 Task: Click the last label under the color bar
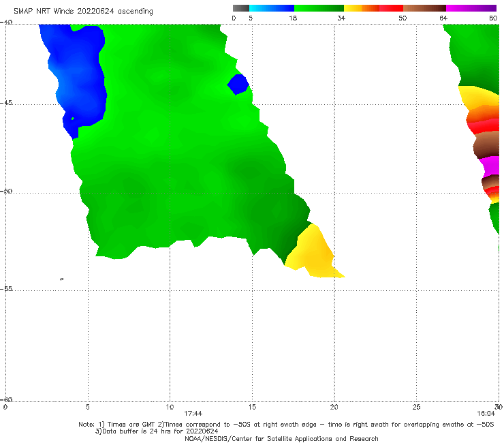[x=493, y=18]
